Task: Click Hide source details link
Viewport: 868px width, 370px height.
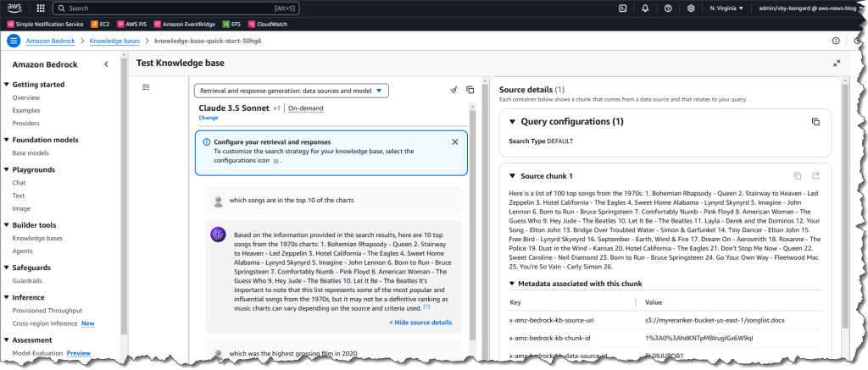Action: [x=420, y=323]
